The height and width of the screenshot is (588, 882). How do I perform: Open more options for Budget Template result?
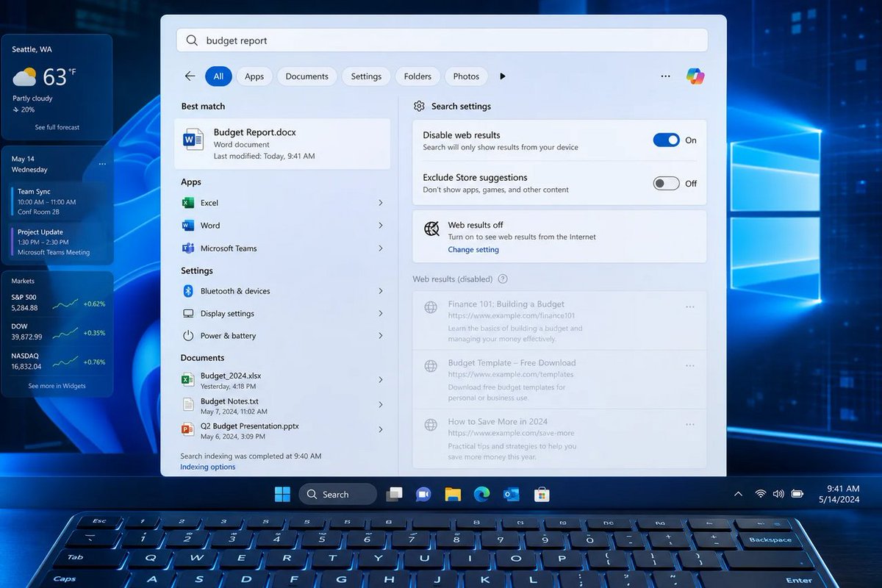point(690,366)
